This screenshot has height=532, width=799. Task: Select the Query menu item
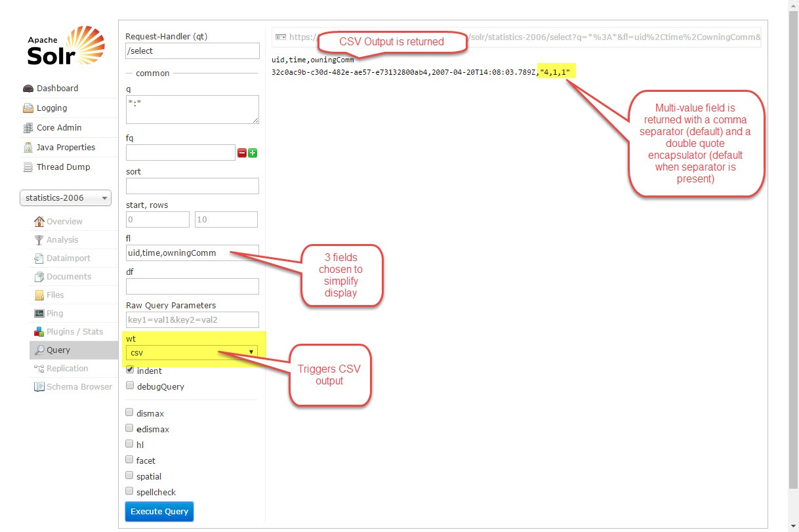coord(58,350)
